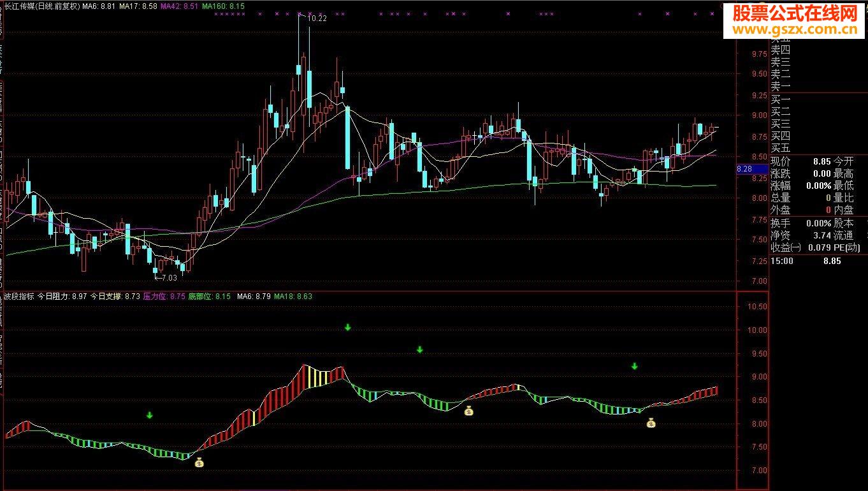Toggle the 收益(一) period label
Image resolution: width=868 pixels, height=491 pixels.
pyautogui.click(x=785, y=247)
